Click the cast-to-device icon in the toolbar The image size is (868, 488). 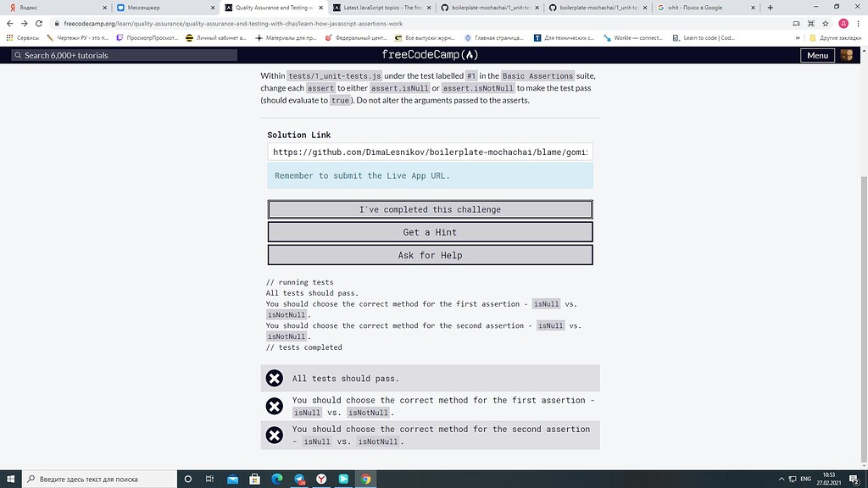pyautogui.click(x=795, y=24)
